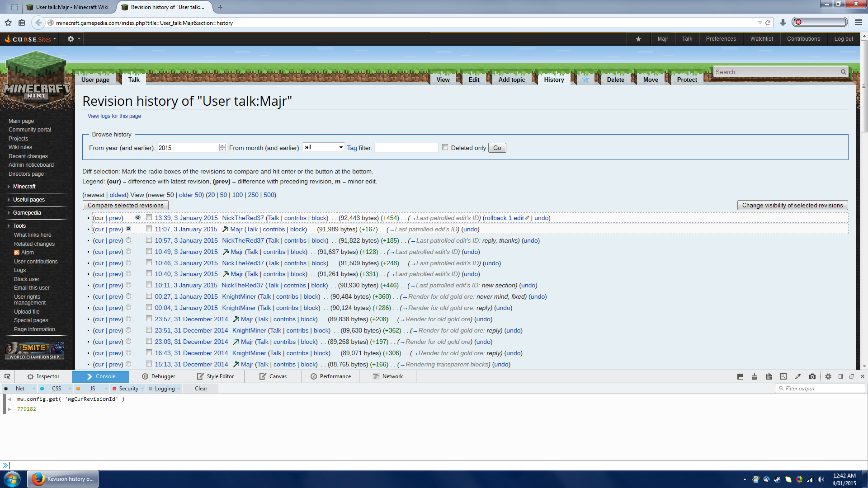Click the devtools screenshot camera icon
Screen dimensions: 868x488
click(x=812, y=376)
